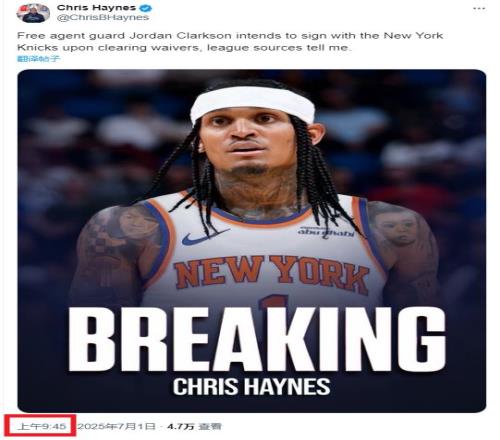The width and height of the screenshot is (500, 440).
Task: Click the NEW YORK jersey lettering
Action: pos(272,274)
